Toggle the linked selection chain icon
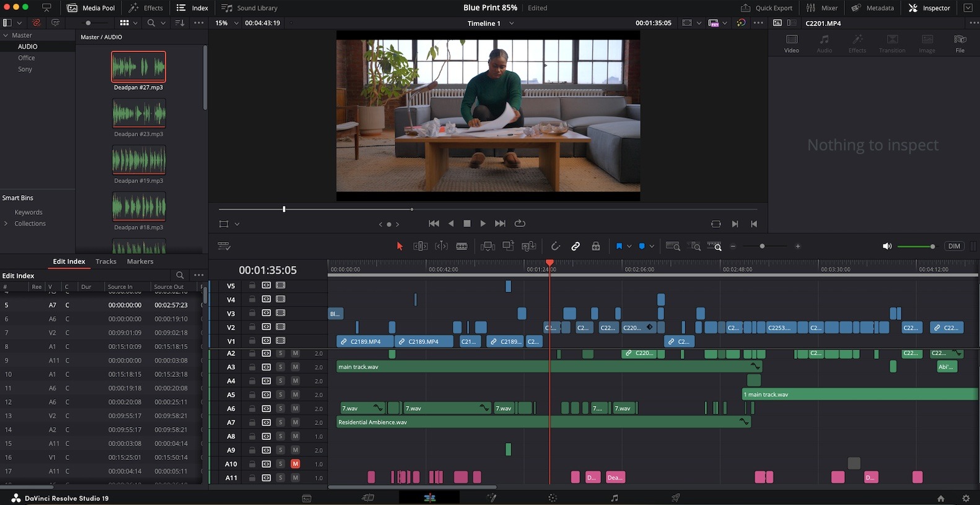 click(575, 246)
